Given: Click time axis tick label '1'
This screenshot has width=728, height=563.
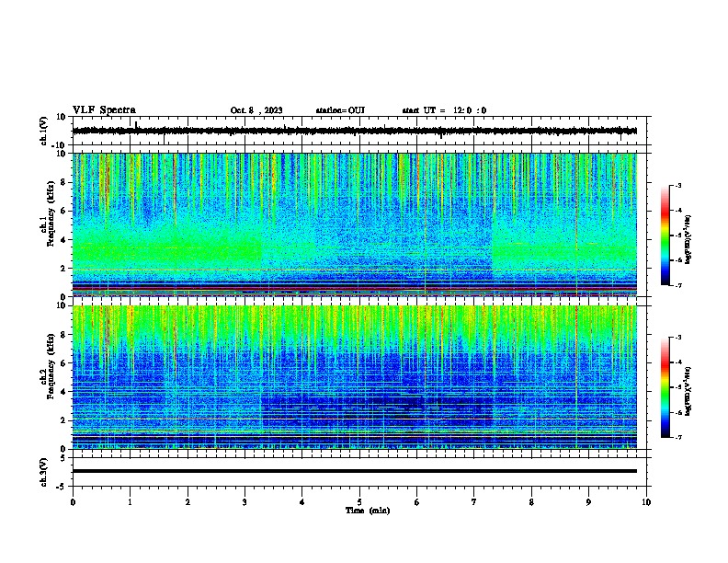Looking at the screenshot, I should point(130,502).
